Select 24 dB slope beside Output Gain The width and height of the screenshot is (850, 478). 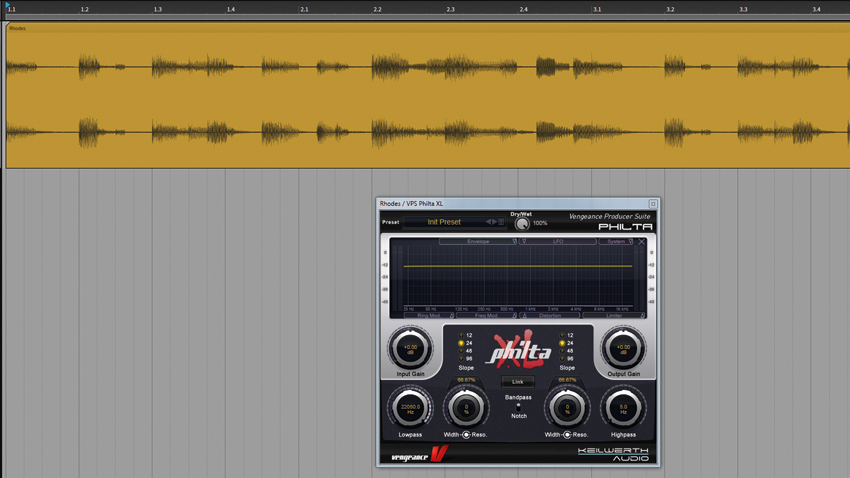click(x=562, y=343)
